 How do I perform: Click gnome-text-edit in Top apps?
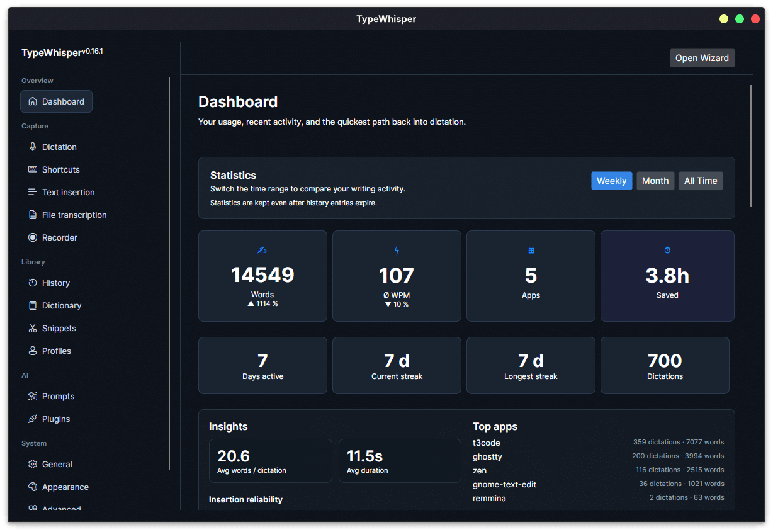504,484
